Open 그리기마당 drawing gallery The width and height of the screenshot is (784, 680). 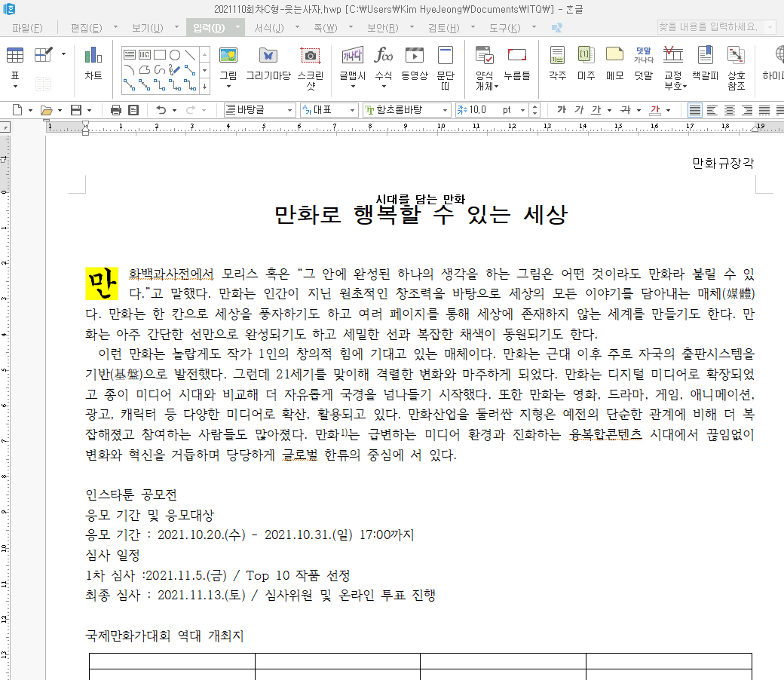tap(268, 63)
